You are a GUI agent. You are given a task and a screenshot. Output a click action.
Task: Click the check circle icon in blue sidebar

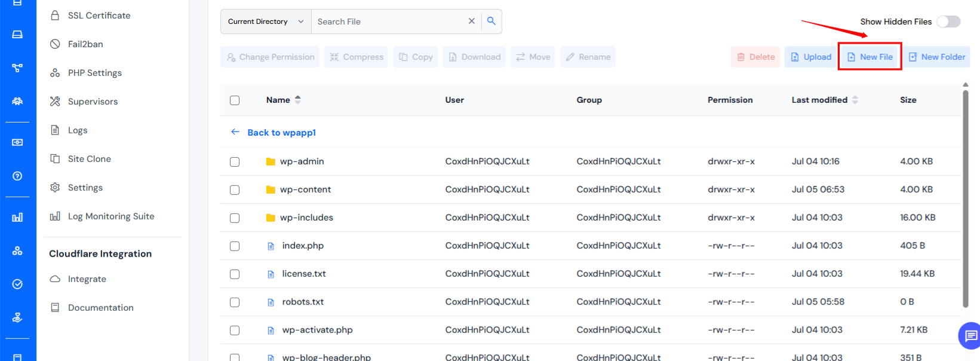pyautogui.click(x=17, y=284)
